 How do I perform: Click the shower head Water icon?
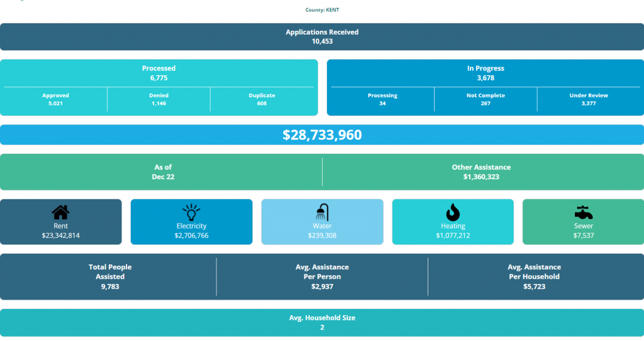(322, 212)
